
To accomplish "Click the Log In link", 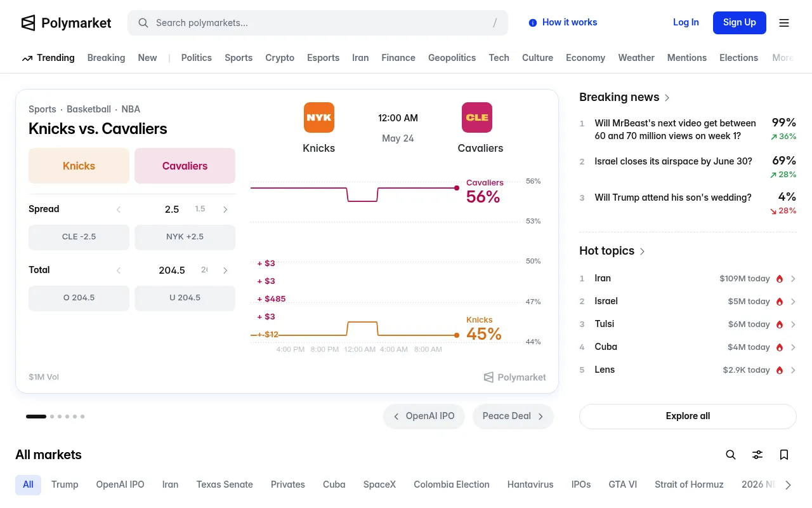I will (686, 22).
